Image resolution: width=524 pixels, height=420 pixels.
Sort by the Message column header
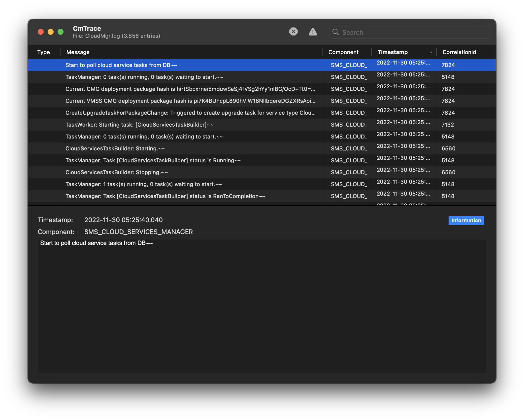(78, 52)
